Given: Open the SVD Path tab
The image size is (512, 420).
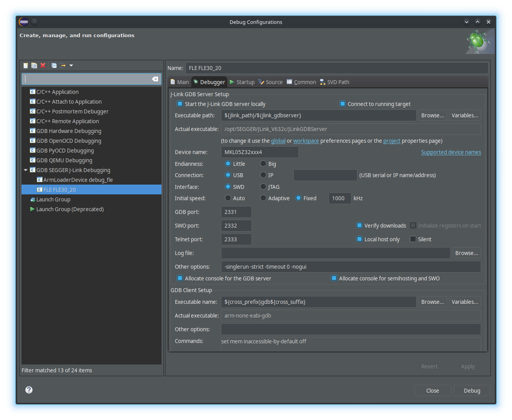Looking at the screenshot, I should point(335,82).
